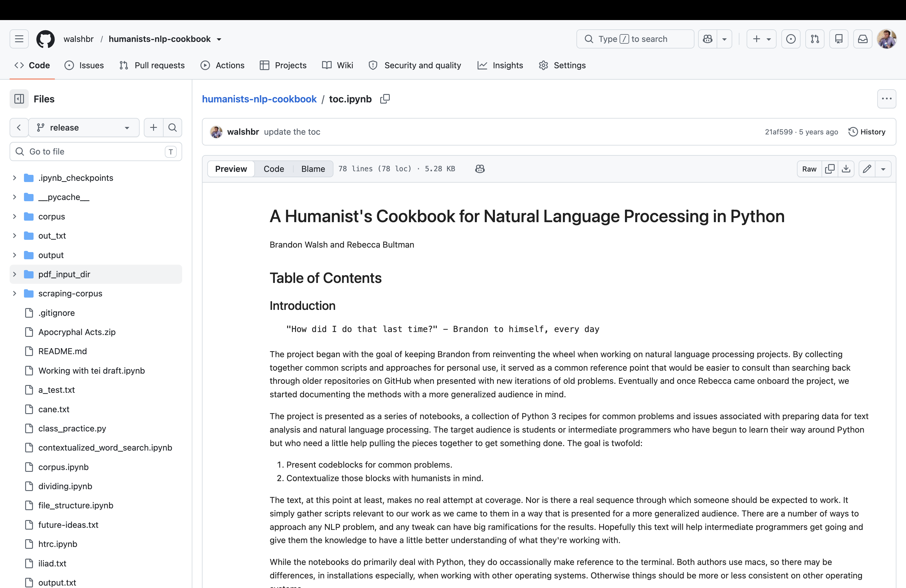
Task: Open commit 21af599
Action: pyautogui.click(x=778, y=132)
